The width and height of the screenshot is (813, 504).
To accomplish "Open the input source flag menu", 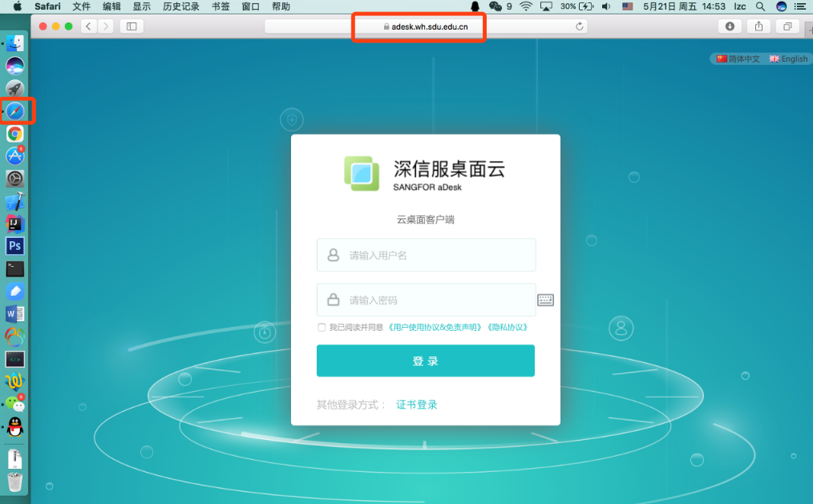I will click(x=627, y=6).
